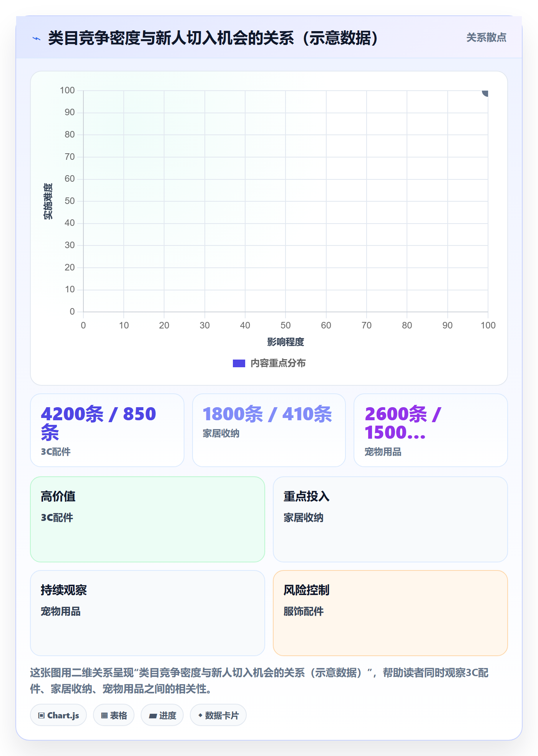
Task: Click the 实施难度 y-axis title
Action: pos(48,201)
